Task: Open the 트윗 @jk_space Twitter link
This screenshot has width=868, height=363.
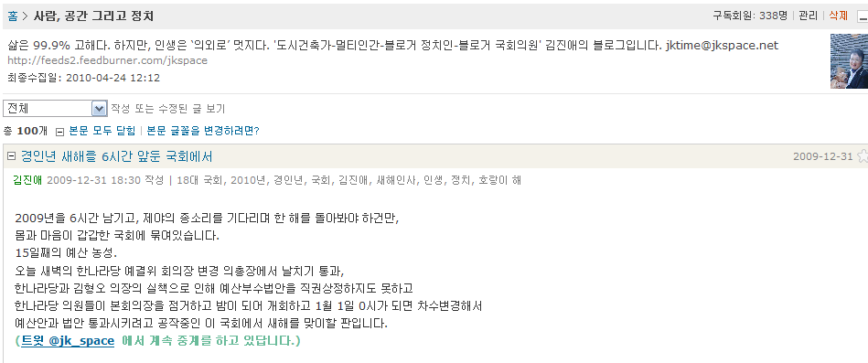Action: 68,341
